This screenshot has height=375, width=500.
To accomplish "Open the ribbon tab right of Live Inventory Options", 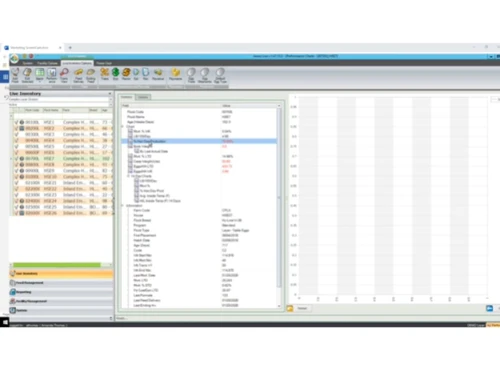I will tap(104, 63).
